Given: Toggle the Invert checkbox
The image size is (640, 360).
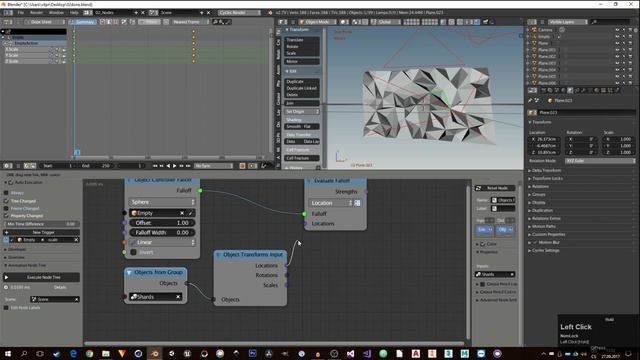Looking at the screenshot, I should tap(133, 252).
